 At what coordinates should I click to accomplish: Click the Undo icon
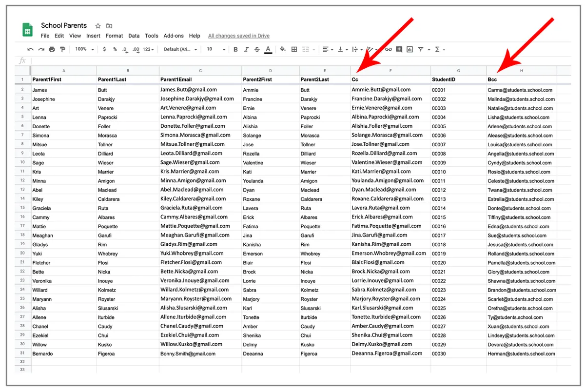31,49
